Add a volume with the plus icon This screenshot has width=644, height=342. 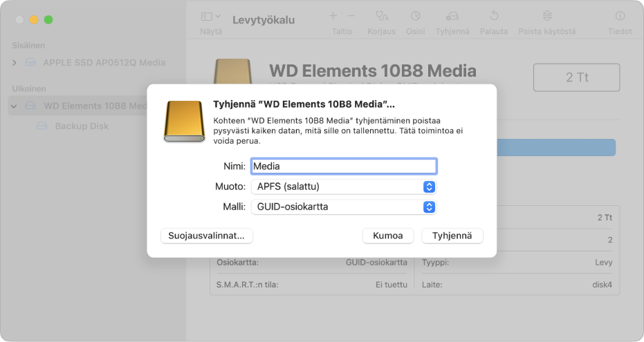coord(333,16)
